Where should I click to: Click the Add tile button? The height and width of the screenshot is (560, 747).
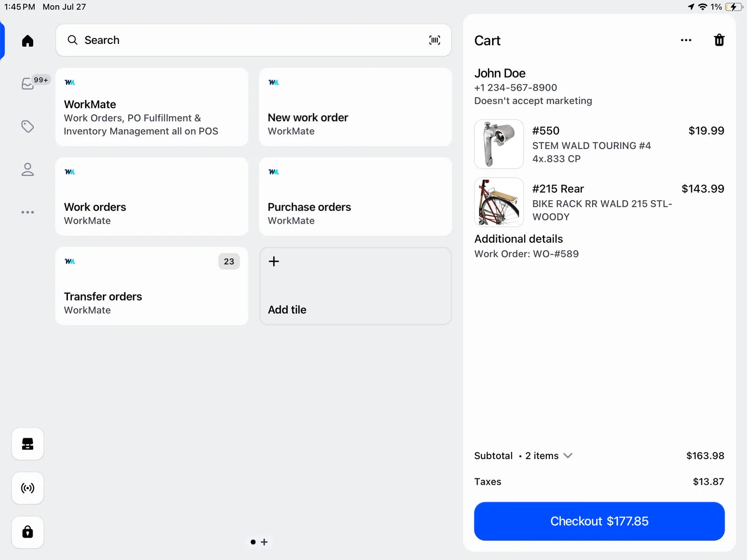pos(355,286)
